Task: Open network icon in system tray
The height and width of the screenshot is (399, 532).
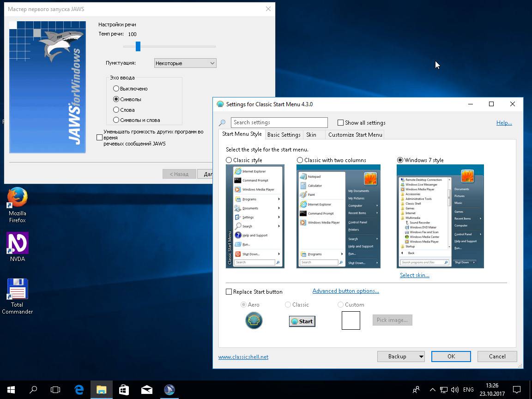Action: [444, 390]
